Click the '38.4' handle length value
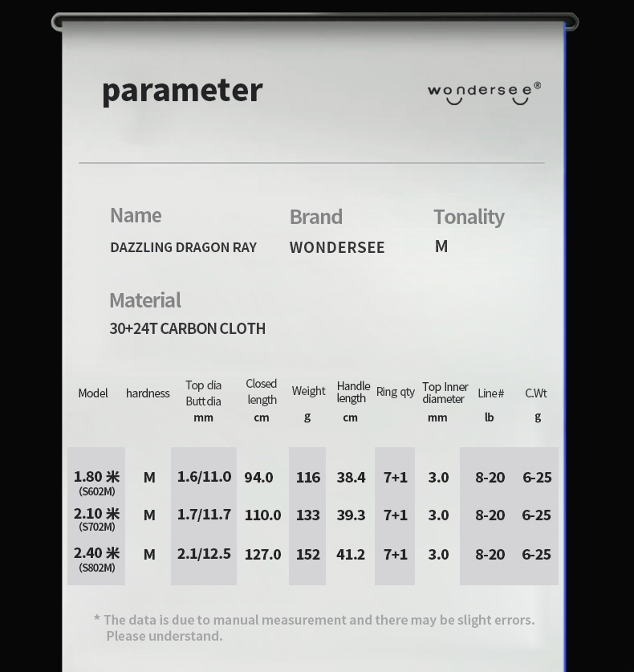The width and height of the screenshot is (634, 672). [351, 478]
